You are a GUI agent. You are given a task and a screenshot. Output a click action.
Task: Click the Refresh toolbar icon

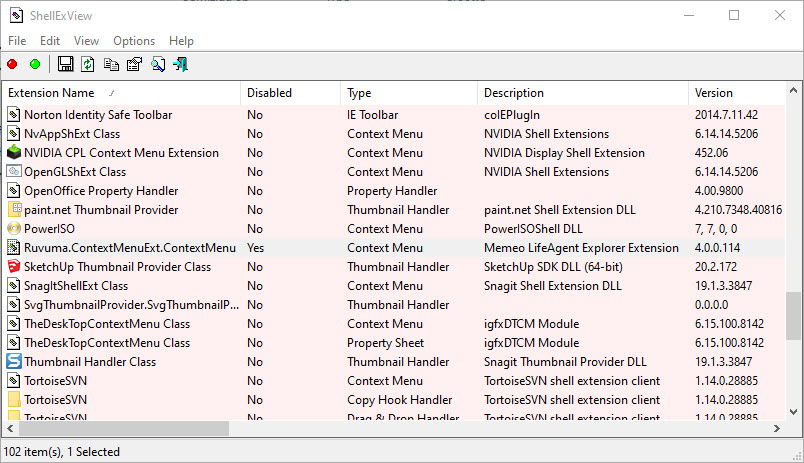click(x=88, y=64)
